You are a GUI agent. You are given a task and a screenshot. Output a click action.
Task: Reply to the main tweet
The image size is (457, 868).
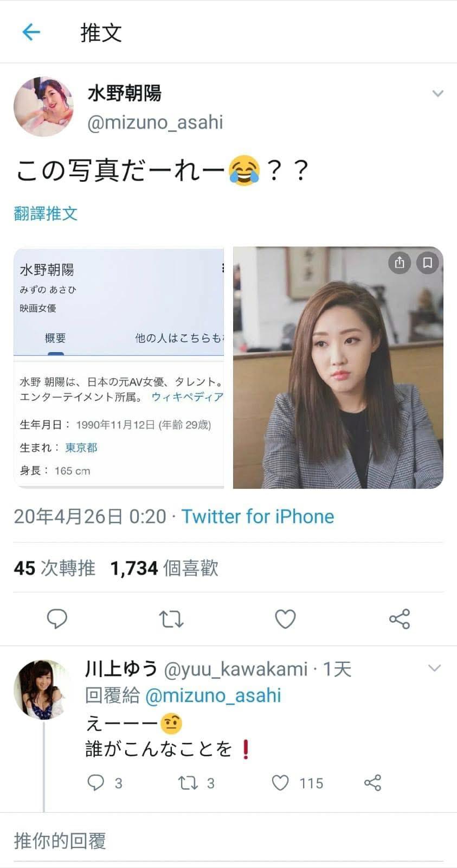coord(57,618)
